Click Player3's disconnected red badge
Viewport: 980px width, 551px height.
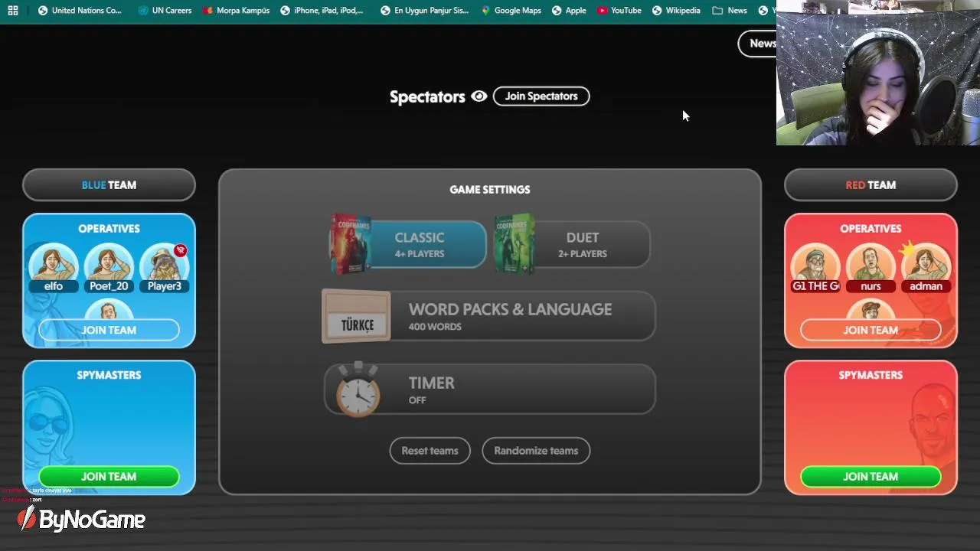pyautogui.click(x=181, y=250)
